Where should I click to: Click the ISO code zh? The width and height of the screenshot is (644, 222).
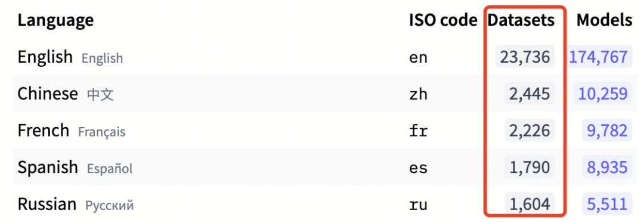click(418, 94)
